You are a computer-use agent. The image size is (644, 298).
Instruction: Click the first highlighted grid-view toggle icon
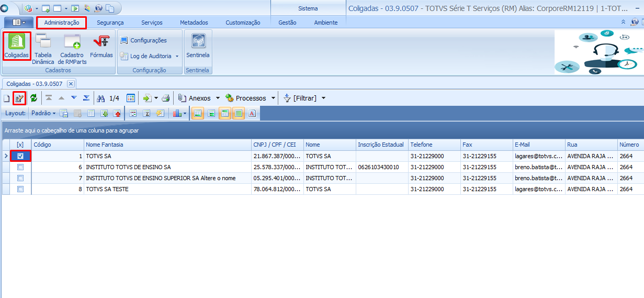click(x=198, y=113)
